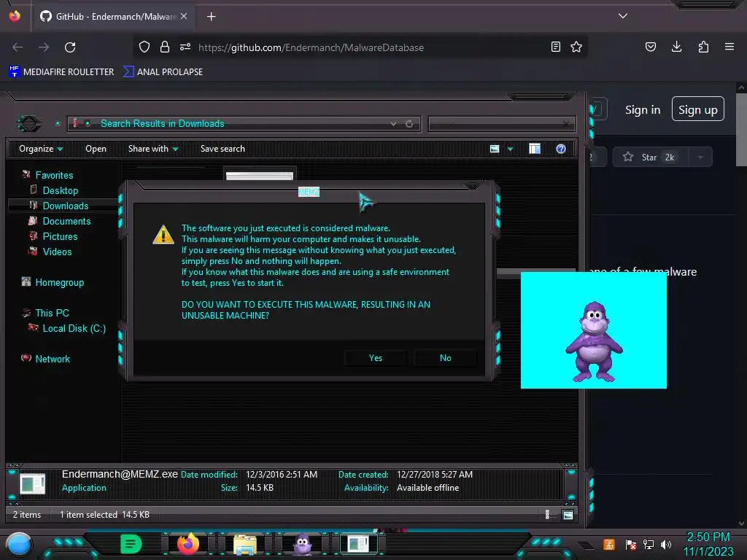
Task: Click Yes in the MEMZ warning dialog
Action: [376, 357]
